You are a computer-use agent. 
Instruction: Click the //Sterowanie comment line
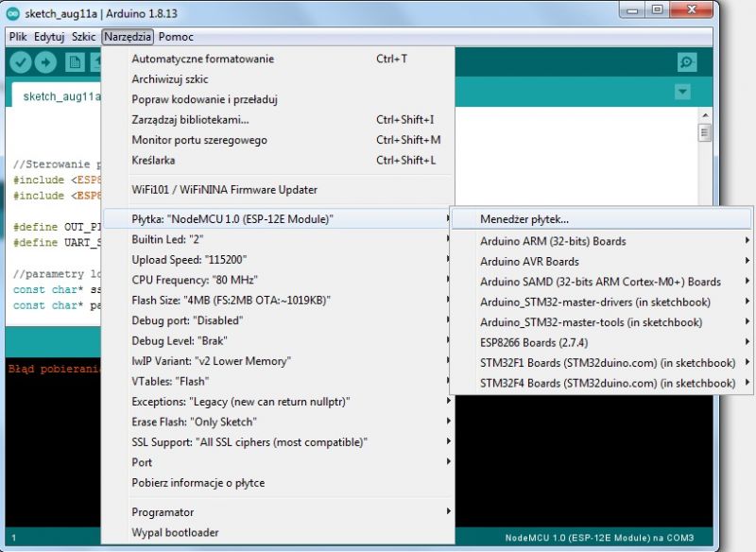coord(57,164)
